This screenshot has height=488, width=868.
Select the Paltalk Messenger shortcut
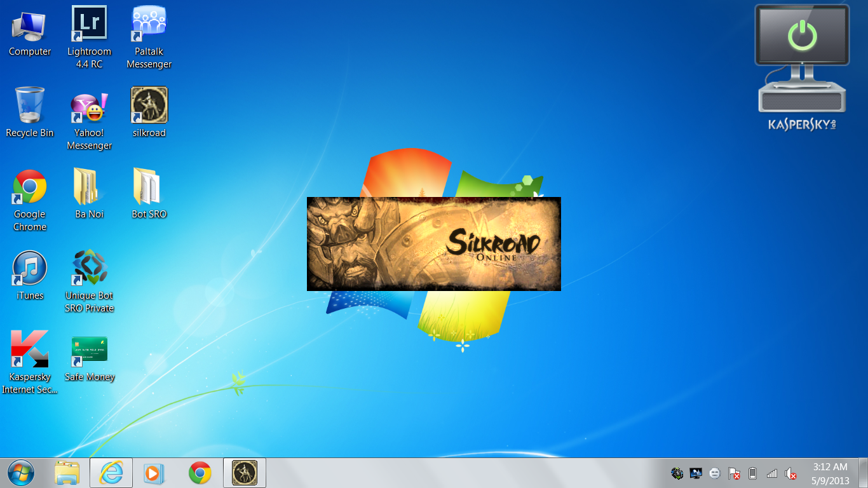click(149, 37)
